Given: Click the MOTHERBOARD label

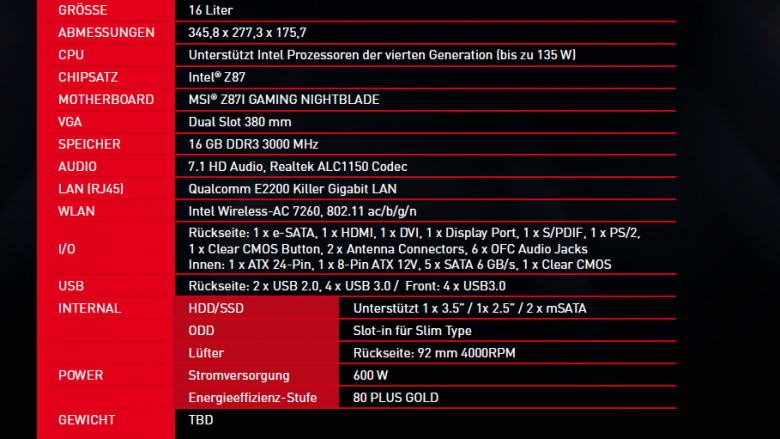Looking at the screenshot, I should [x=106, y=99].
